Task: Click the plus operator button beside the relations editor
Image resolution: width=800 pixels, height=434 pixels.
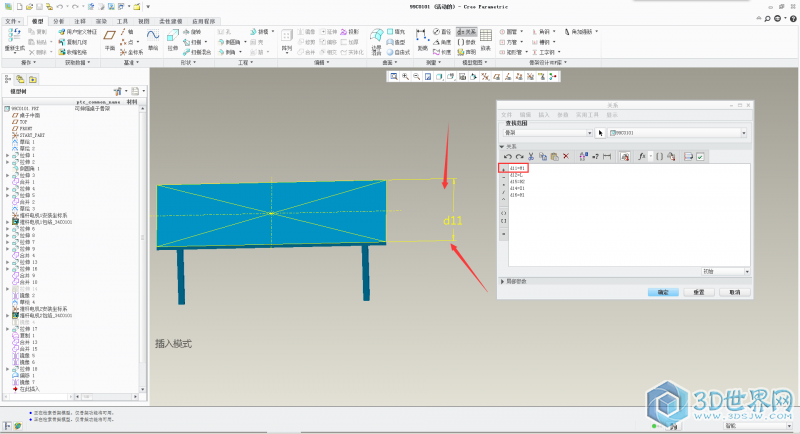Action: [x=504, y=169]
